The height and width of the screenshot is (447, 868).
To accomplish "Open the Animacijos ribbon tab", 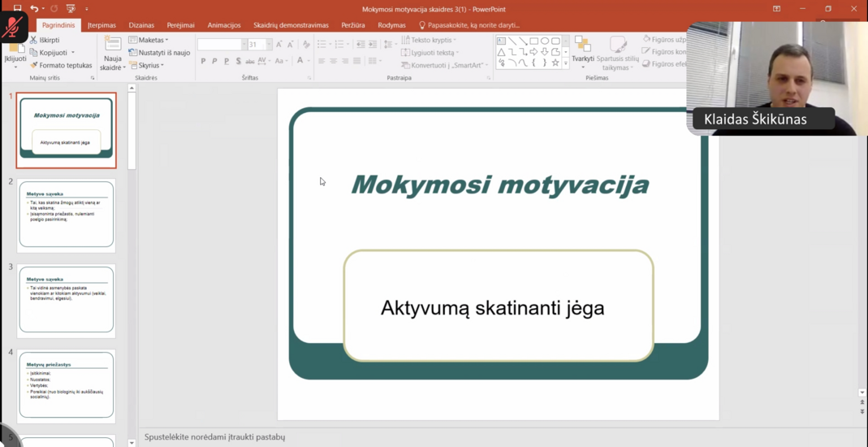I will [223, 25].
